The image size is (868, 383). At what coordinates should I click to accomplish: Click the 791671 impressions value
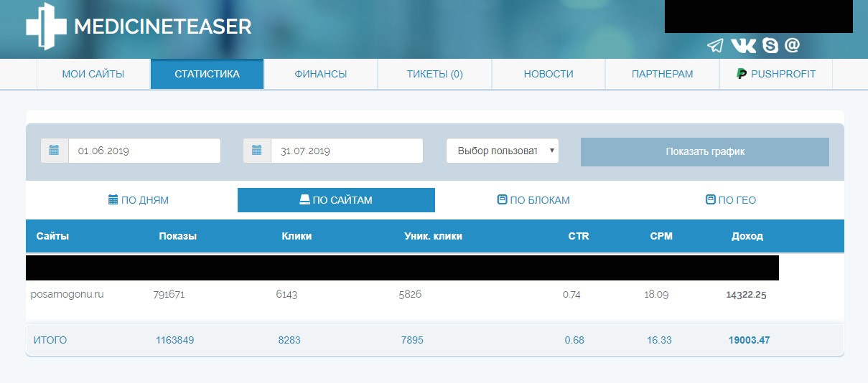pos(169,295)
